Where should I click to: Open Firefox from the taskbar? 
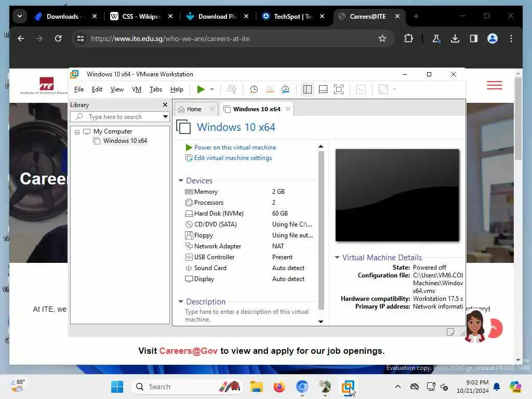coord(279,387)
